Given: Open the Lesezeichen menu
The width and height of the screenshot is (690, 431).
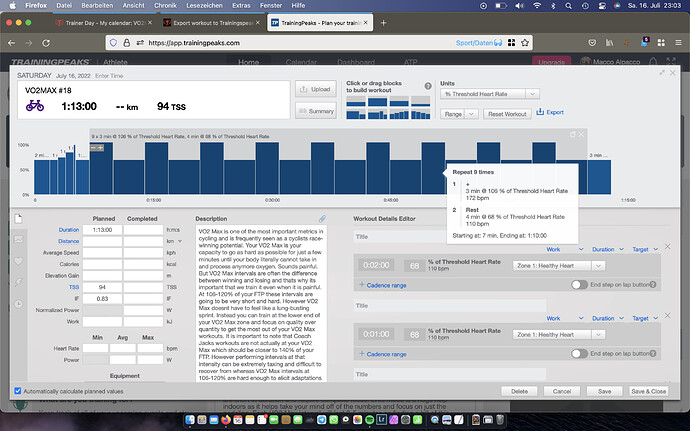Looking at the screenshot, I should click(205, 6).
